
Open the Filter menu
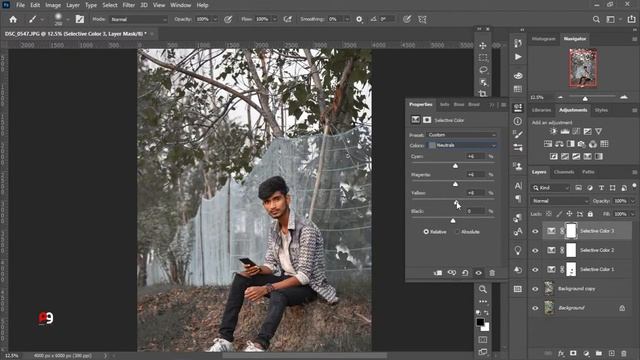click(129, 5)
